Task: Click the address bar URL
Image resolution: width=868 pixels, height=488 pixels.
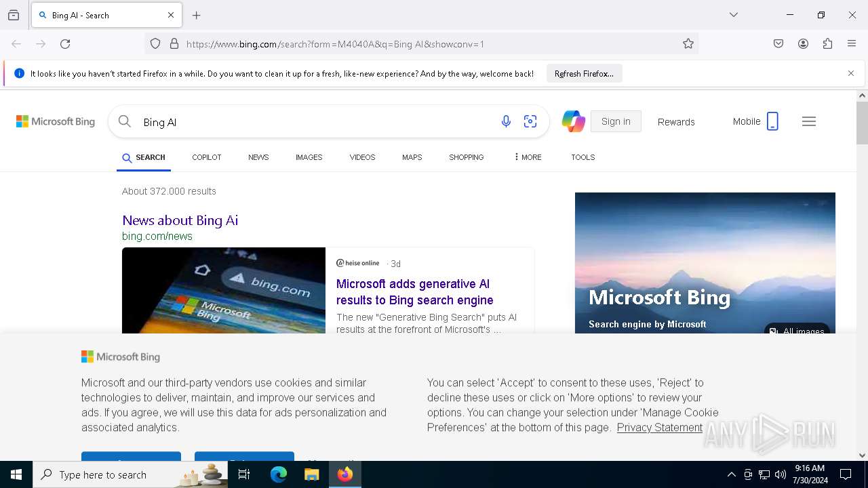Action: pyautogui.click(x=335, y=44)
